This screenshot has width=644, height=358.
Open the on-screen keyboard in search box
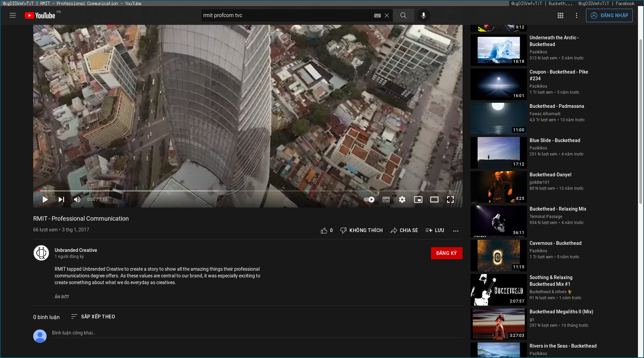tap(377, 15)
